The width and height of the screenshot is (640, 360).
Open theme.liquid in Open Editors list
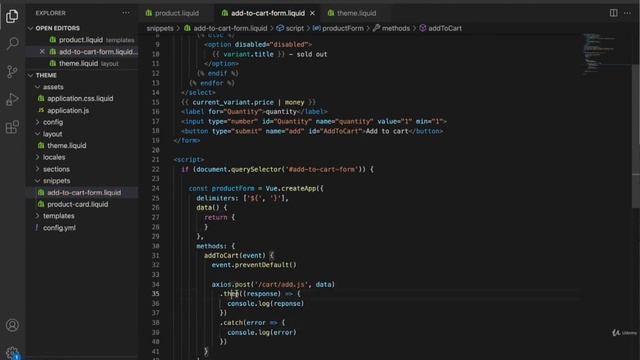[78, 64]
